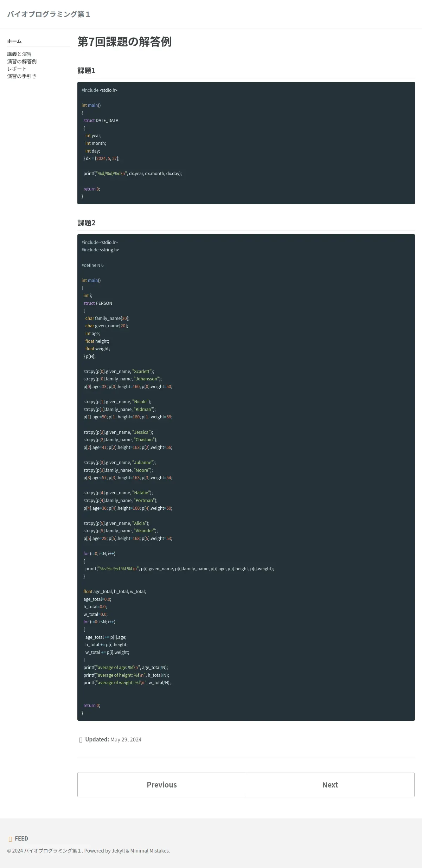The image size is (422, 868).
Task: Open the バイオプログラミング第１ site title
Action: (x=49, y=14)
